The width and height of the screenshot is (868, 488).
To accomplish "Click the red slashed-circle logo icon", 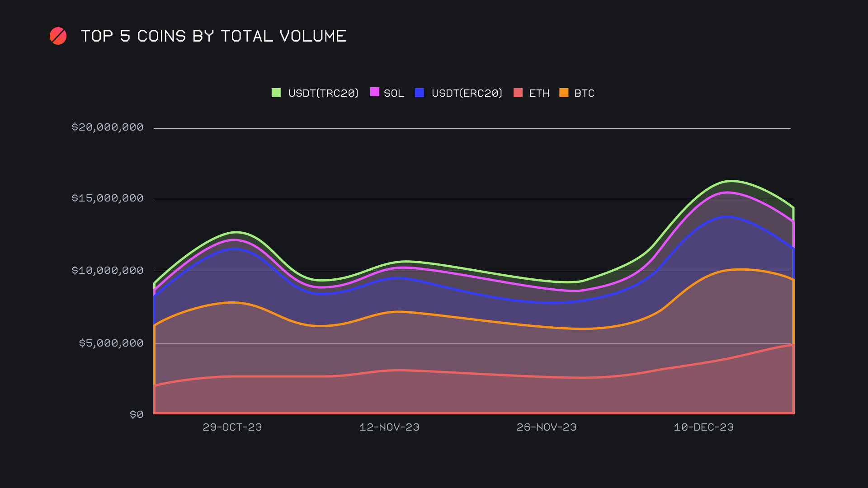I will point(58,36).
